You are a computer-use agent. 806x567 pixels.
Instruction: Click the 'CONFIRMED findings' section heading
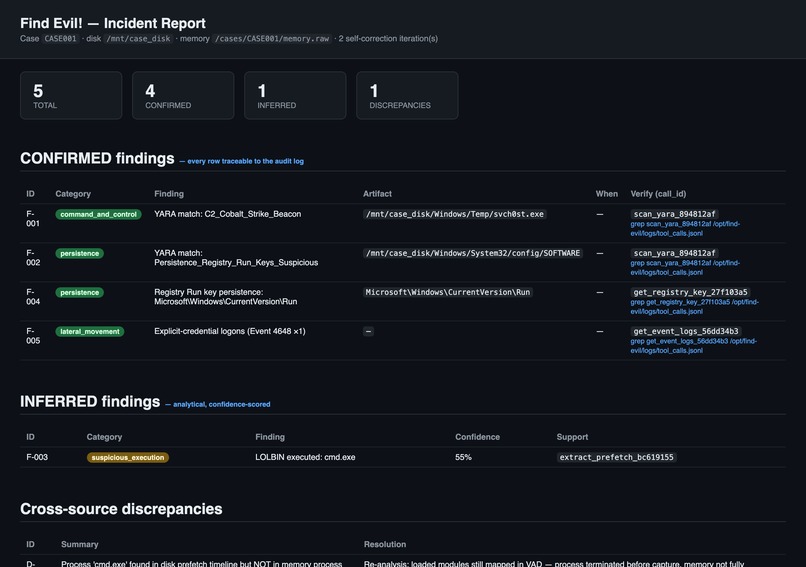[x=97, y=158]
